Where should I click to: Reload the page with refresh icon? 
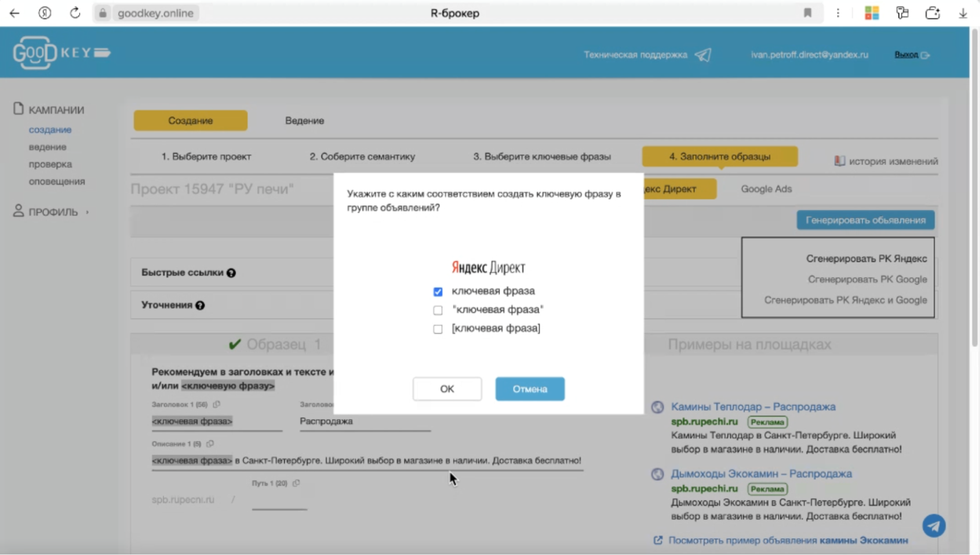click(x=75, y=13)
